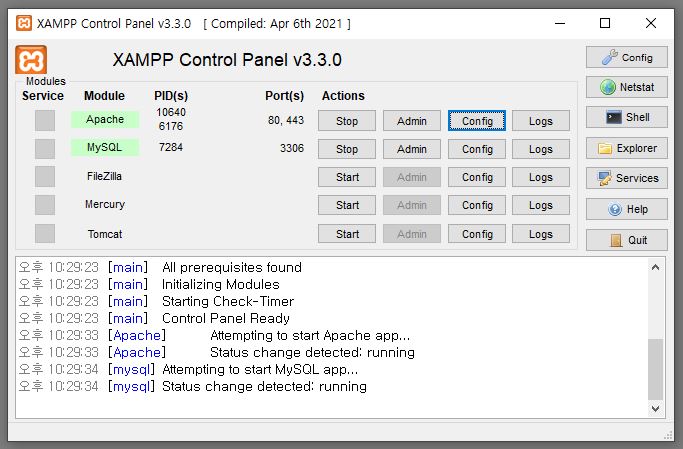Toggle the Tomcat service checkbox
The image size is (683, 449).
tap(45, 233)
